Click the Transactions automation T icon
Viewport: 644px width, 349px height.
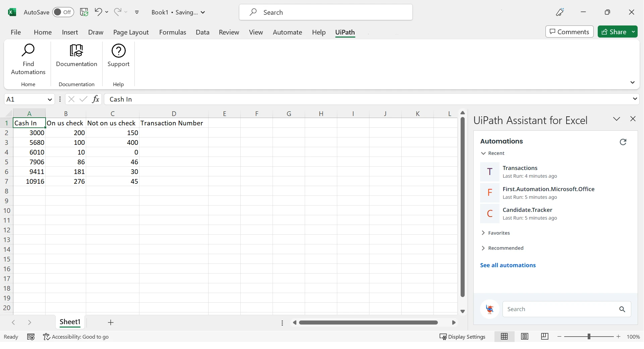(x=490, y=172)
